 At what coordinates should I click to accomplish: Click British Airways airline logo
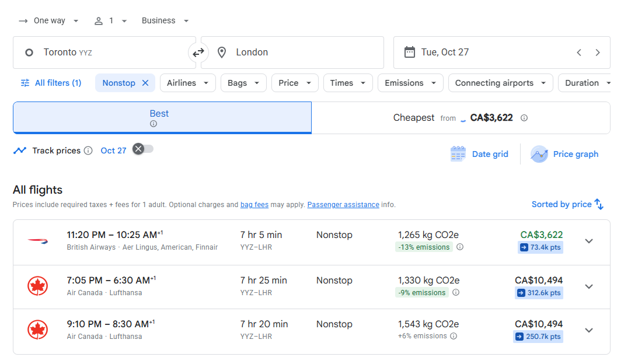37,240
